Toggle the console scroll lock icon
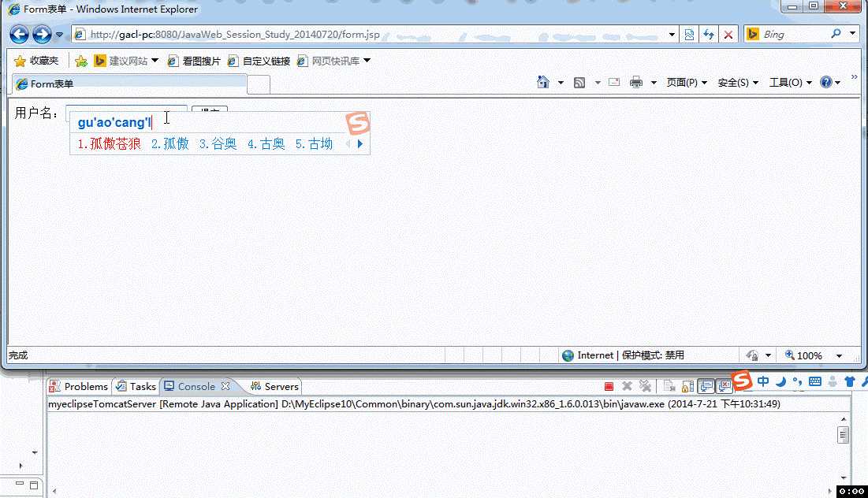Screen dimensions: 868x498 (687, 386)
